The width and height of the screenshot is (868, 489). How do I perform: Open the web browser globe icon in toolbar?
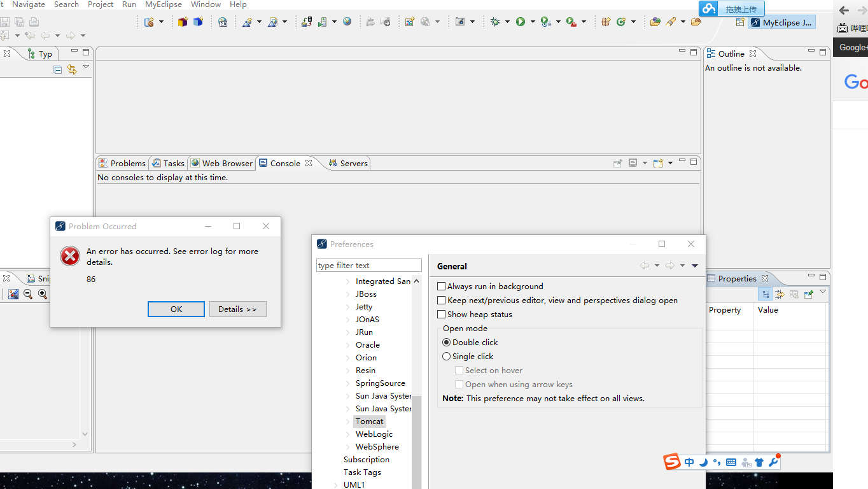click(x=347, y=22)
